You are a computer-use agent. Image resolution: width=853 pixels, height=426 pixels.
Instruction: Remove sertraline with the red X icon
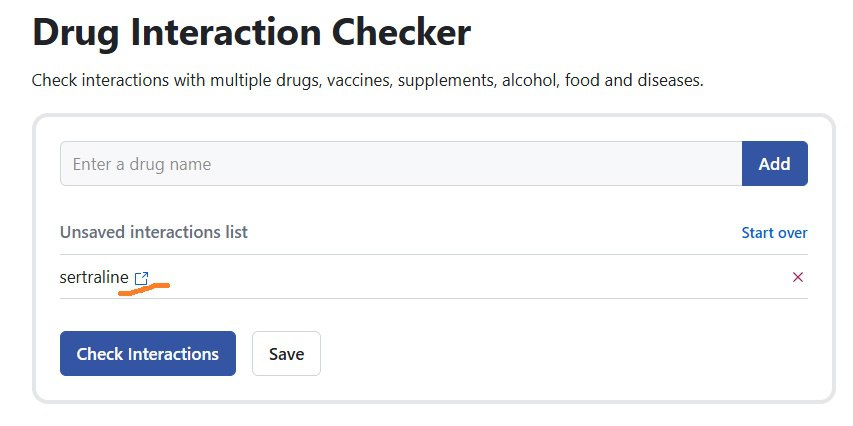(x=797, y=277)
